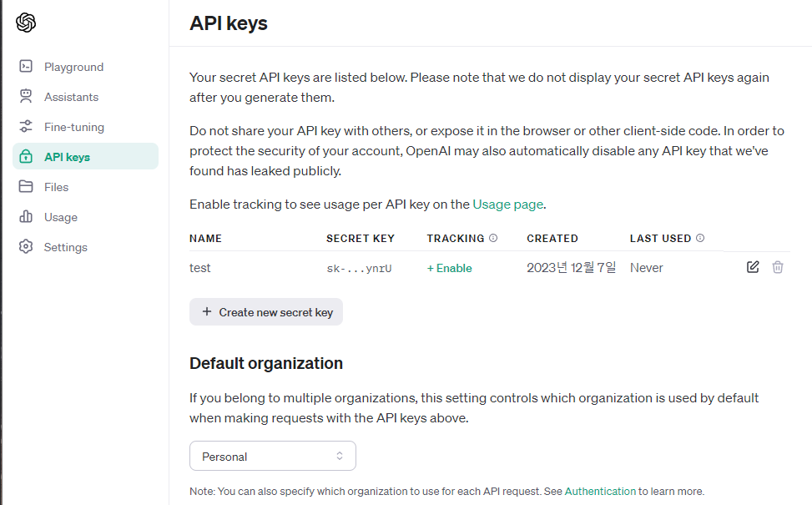Click the OpenAI logo icon

pyautogui.click(x=26, y=23)
